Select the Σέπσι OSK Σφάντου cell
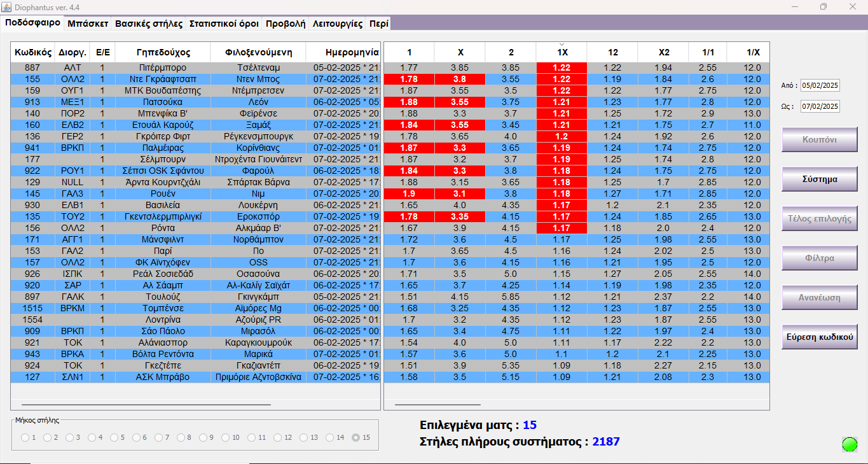The height and width of the screenshot is (464, 868). (x=163, y=171)
